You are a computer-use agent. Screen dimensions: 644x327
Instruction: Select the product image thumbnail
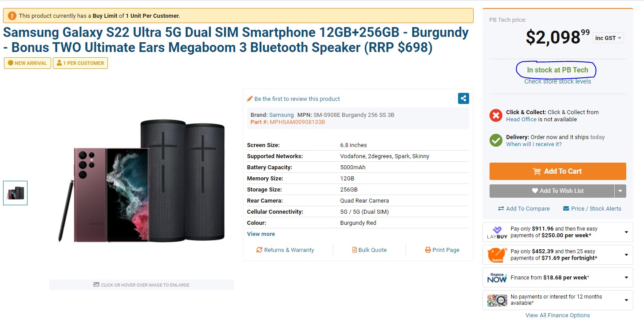click(x=16, y=193)
